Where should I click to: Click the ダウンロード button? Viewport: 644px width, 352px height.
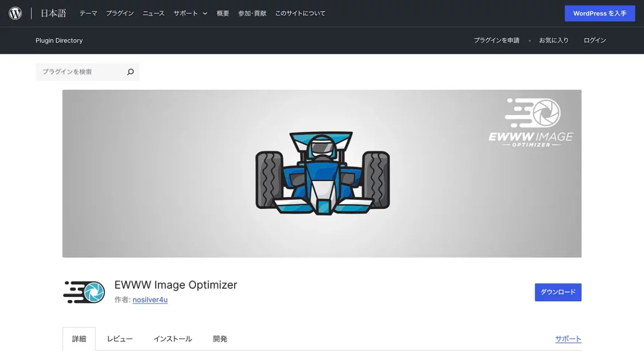tap(558, 292)
